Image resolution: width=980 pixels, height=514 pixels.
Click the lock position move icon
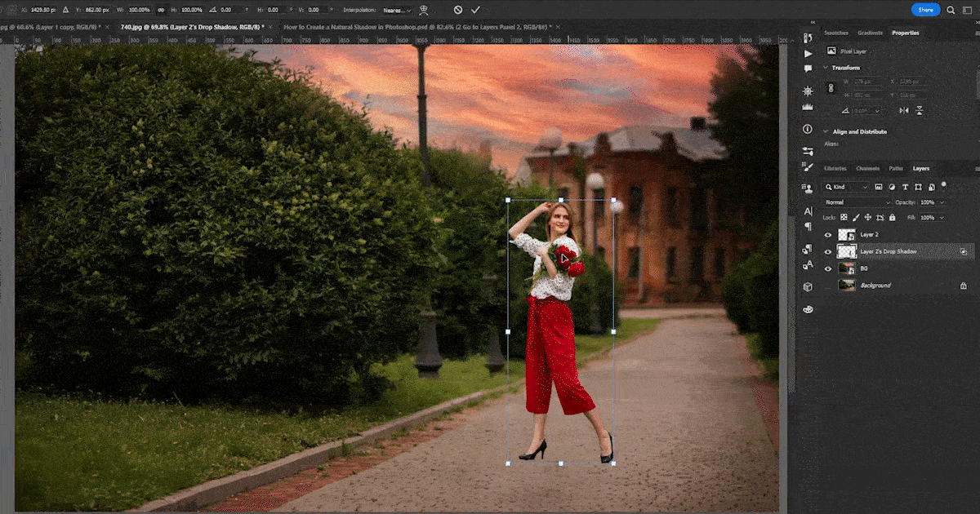point(867,218)
